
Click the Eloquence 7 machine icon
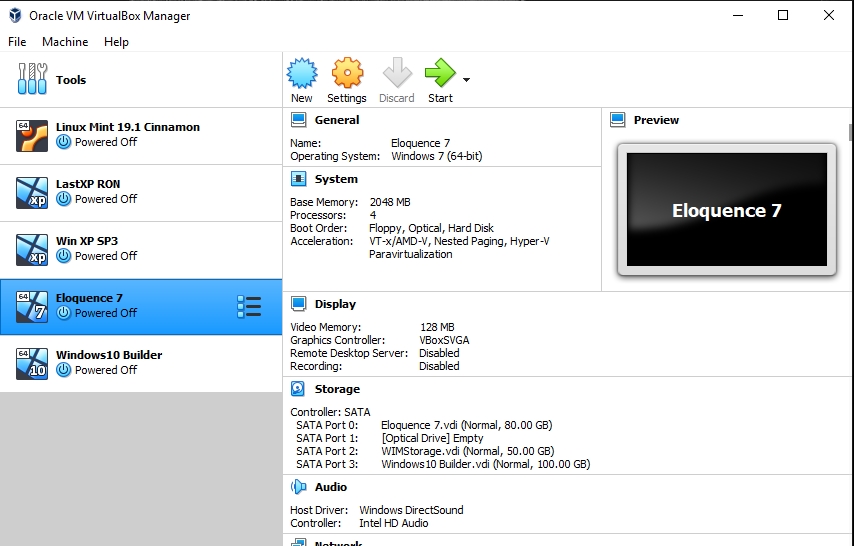point(32,307)
